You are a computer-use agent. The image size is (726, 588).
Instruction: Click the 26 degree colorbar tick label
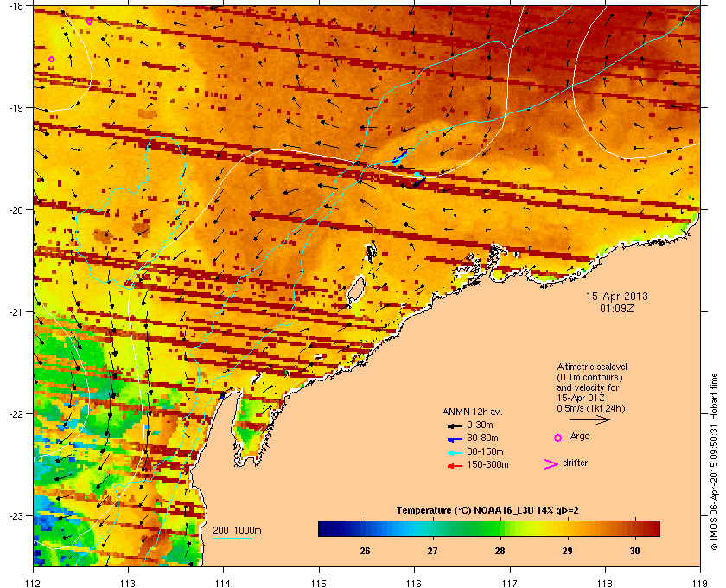(x=365, y=551)
